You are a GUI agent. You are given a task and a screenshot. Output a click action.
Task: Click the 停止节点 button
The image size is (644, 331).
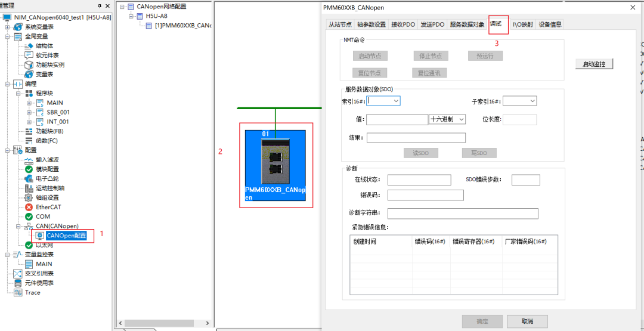431,56
